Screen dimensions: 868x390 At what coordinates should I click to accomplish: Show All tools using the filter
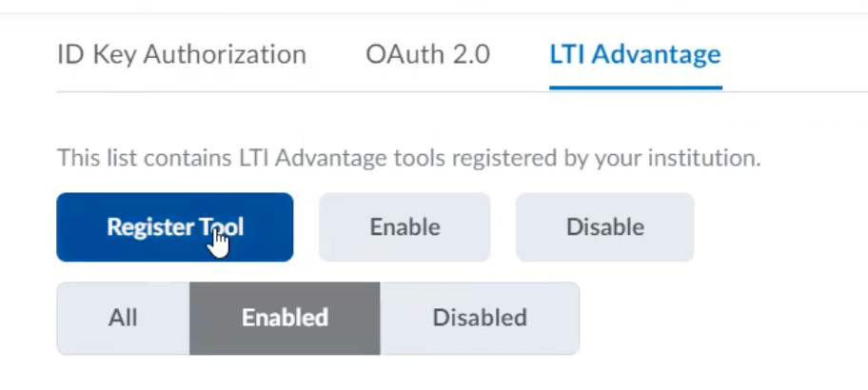[x=123, y=318]
